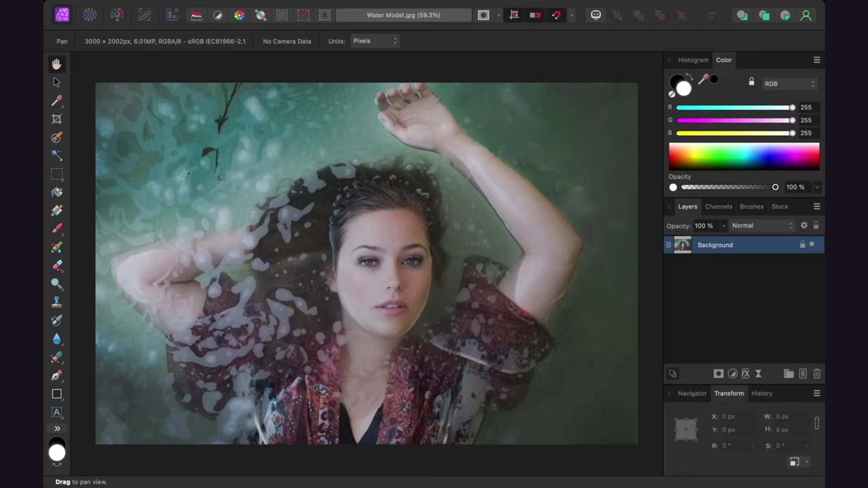This screenshot has width=868, height=488.
Task: Click the color spectrum bar
Action: 744,156
